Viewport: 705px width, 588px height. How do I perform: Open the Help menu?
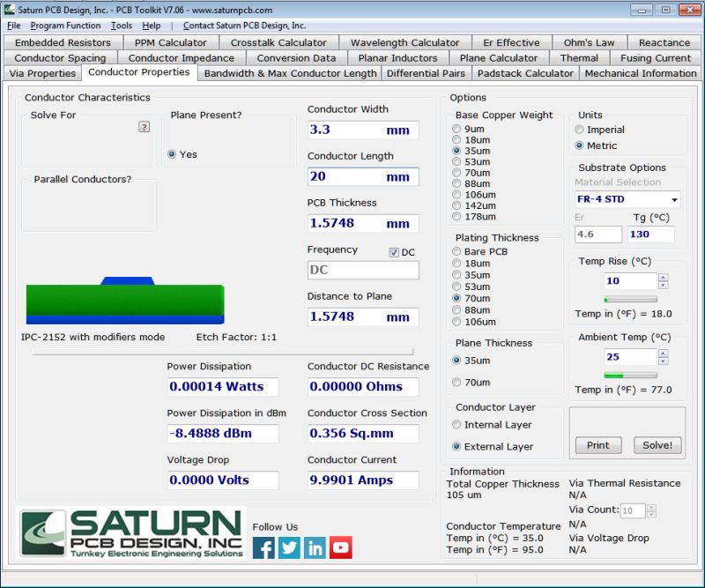point(151,26)
